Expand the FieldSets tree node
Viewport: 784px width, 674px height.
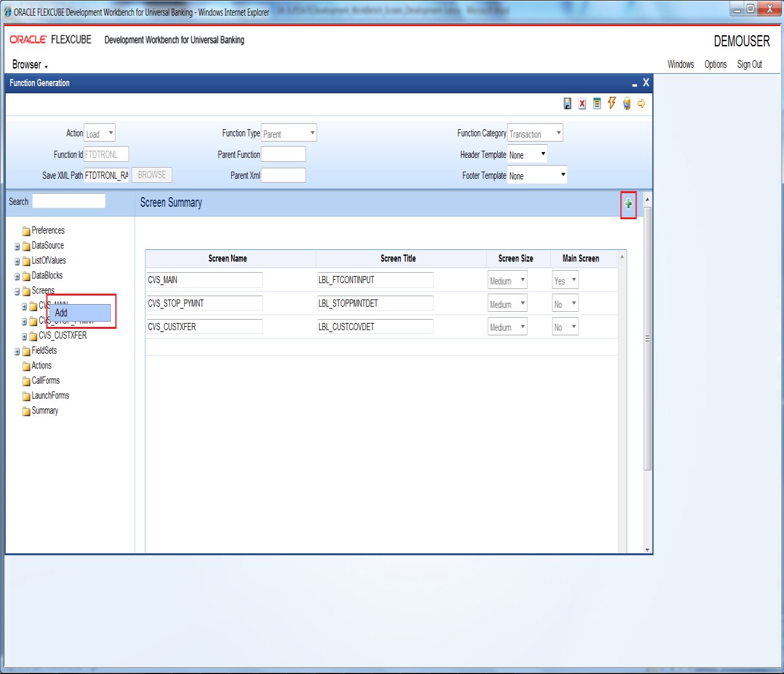pos(18,351)
